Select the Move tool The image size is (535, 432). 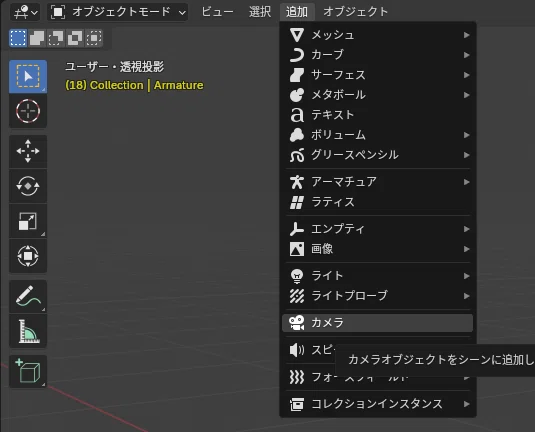(28, 151)
